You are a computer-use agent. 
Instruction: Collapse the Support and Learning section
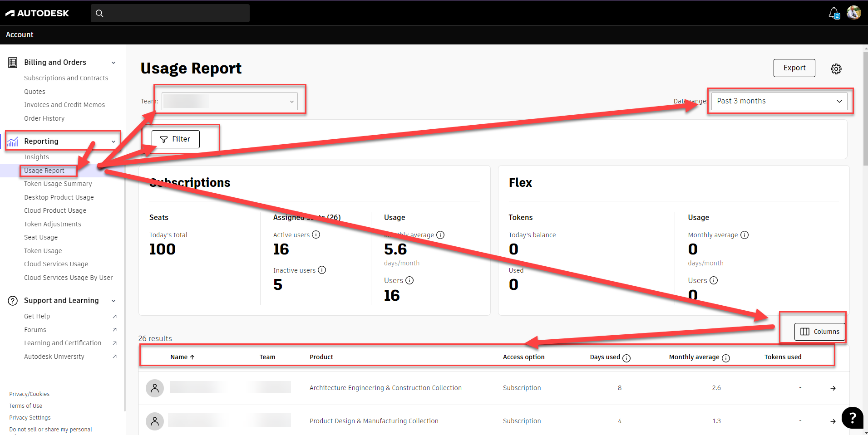[113, 301]
